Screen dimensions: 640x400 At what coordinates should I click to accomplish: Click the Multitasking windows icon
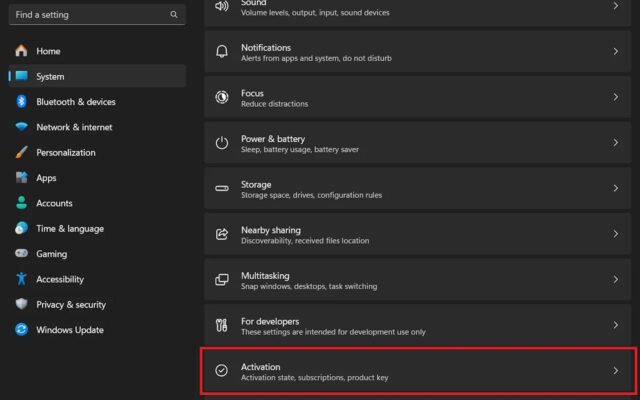click(x=222, y=280)
